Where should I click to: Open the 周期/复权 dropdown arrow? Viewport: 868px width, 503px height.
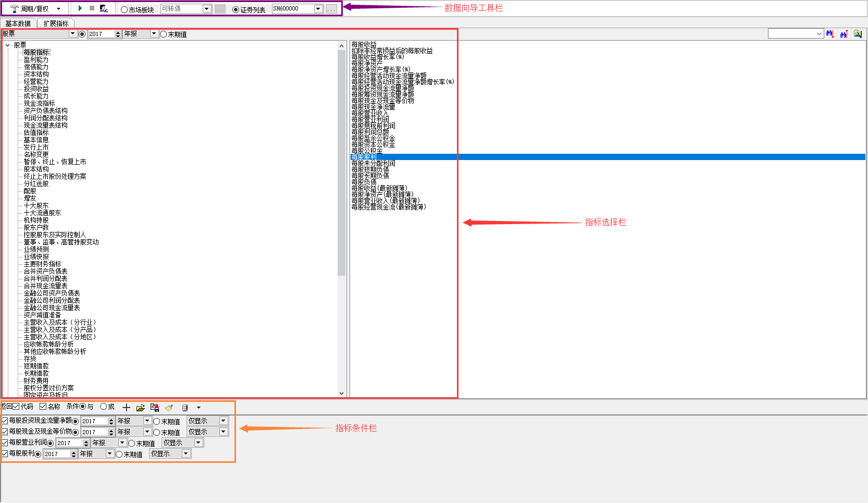point(58,9)
